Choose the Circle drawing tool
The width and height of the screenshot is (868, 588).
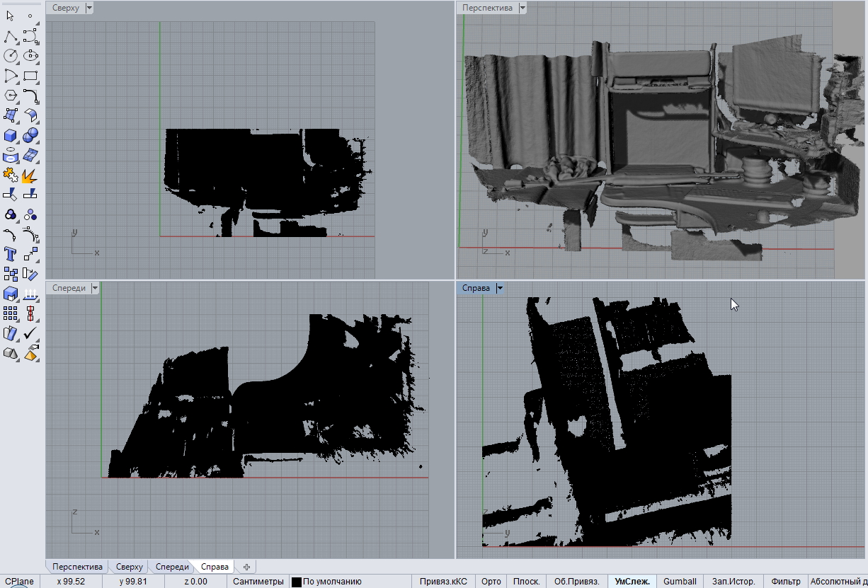[11, 55]
